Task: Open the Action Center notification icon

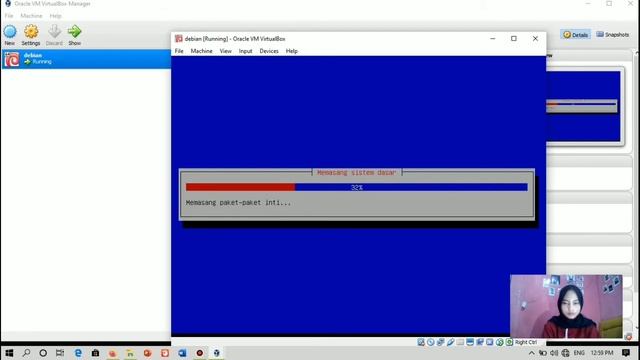Action: pos(626,353)
